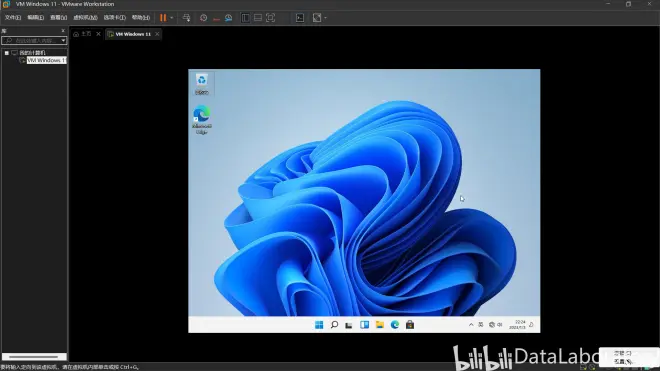
Task: Open Microsoft Store in guest taskbar
Action: (410, 325)
